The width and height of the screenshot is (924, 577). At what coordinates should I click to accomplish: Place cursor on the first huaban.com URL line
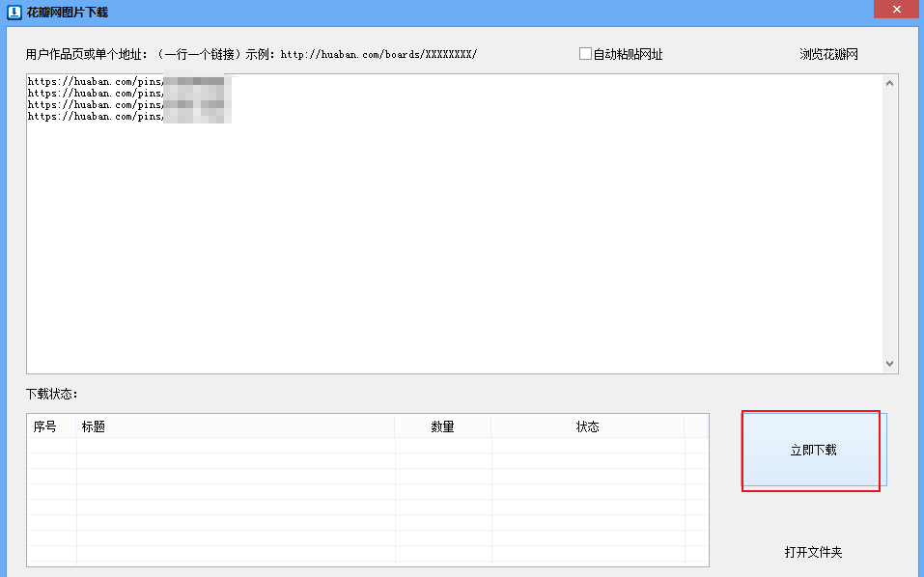tap(95, 82)
